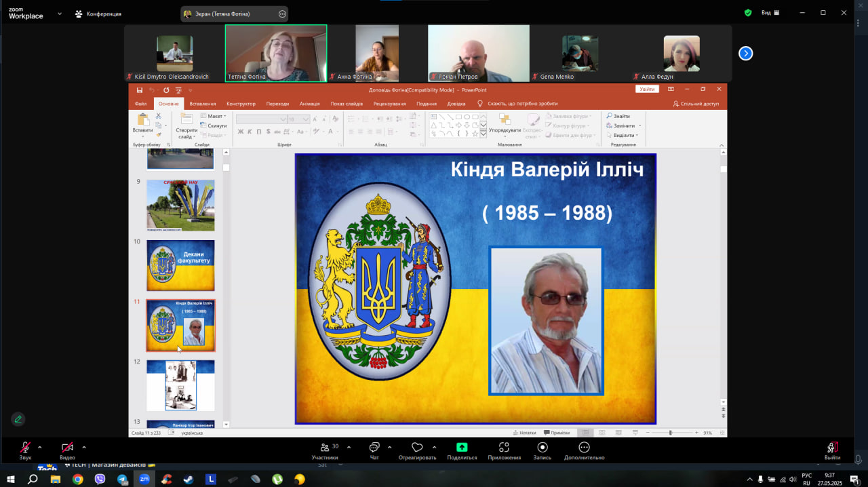This screenshot has width=868, height=487.
Task: Expand audio options arrow next to Звук
Action: point(39,447)
